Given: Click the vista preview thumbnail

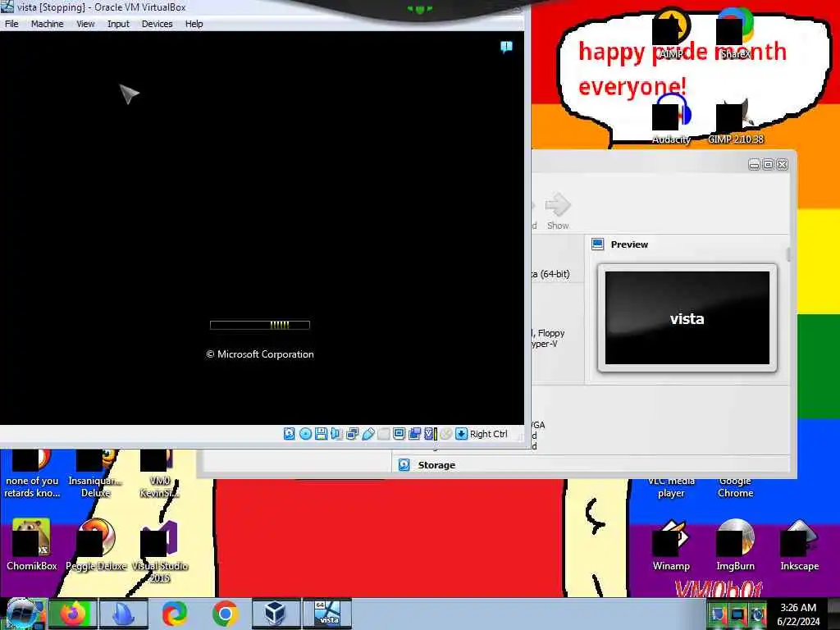Looking at the screenshot, I should 687,317.
